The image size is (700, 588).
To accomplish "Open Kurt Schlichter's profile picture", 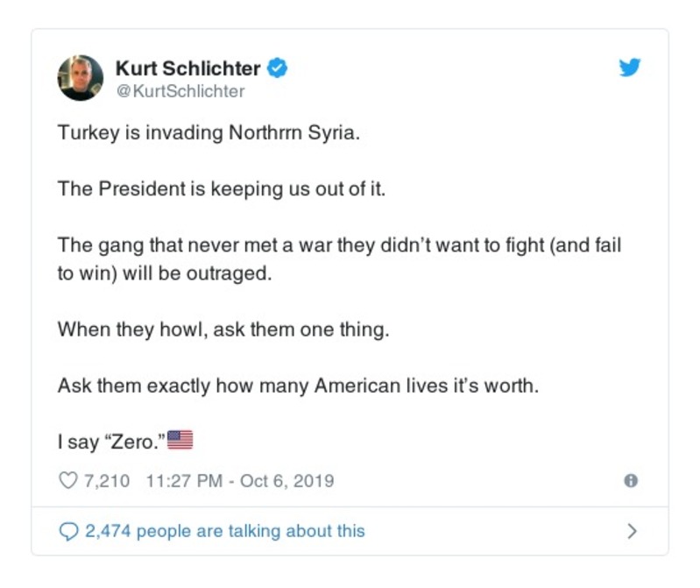I will pos(81,78).
